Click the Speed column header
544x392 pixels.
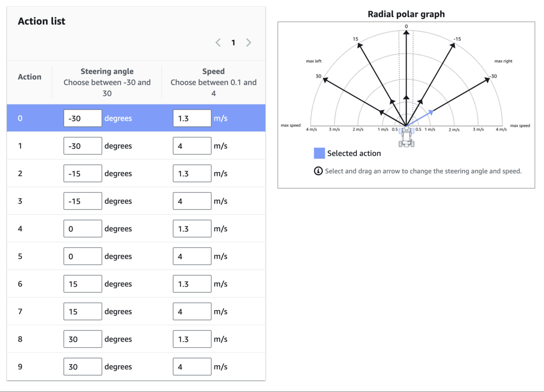pyautogui.click(x=213, y=72)
